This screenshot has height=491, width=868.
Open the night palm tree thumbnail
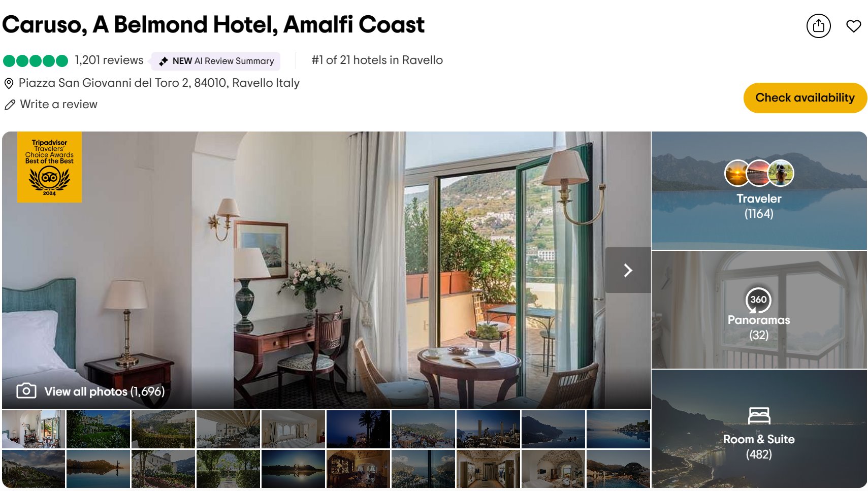358,429
